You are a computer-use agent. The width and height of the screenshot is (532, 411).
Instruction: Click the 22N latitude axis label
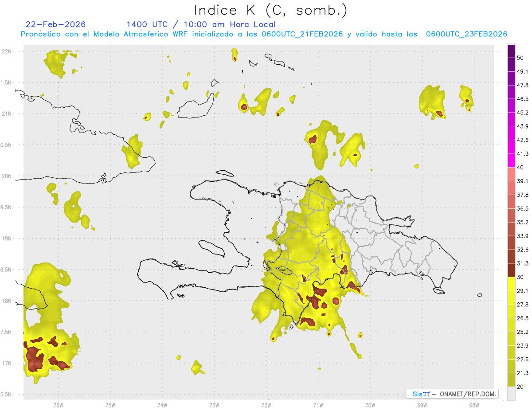7,51
